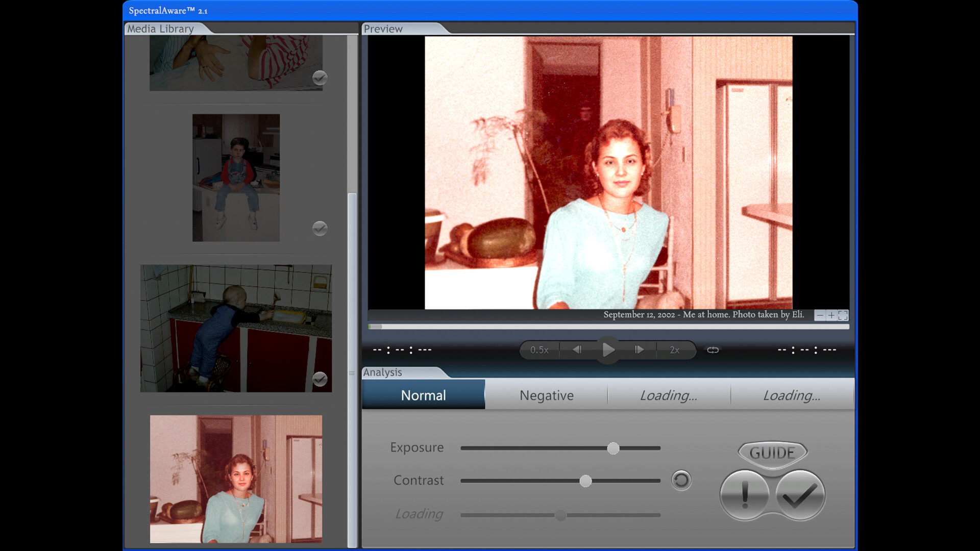
Task: Toggle the checkmark on the topmost library photo
Action: pos(319,78)
